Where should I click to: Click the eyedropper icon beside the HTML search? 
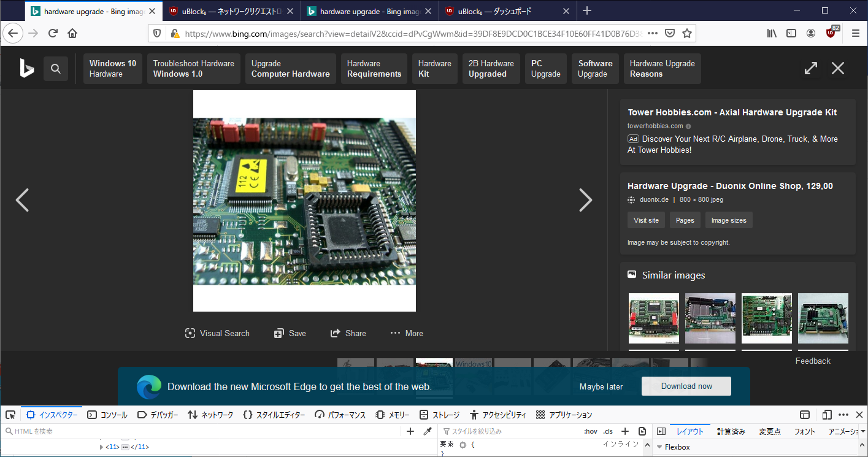tap(428, 431)
